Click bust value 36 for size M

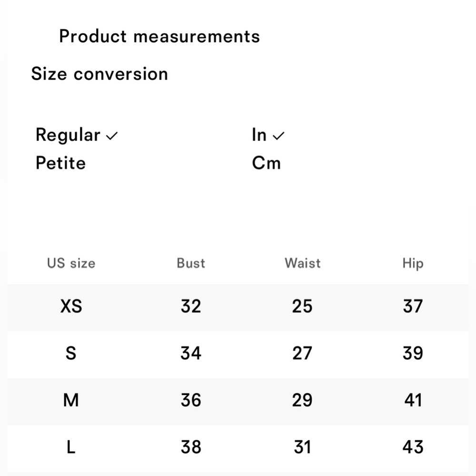[191, 400]
